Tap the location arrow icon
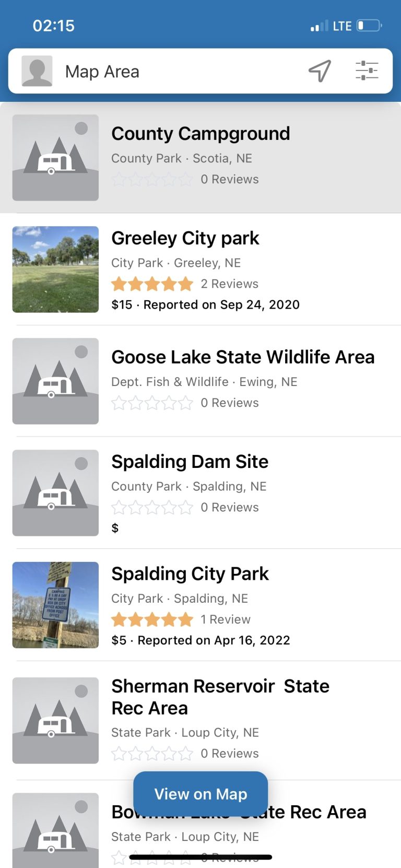 (320, 71)
